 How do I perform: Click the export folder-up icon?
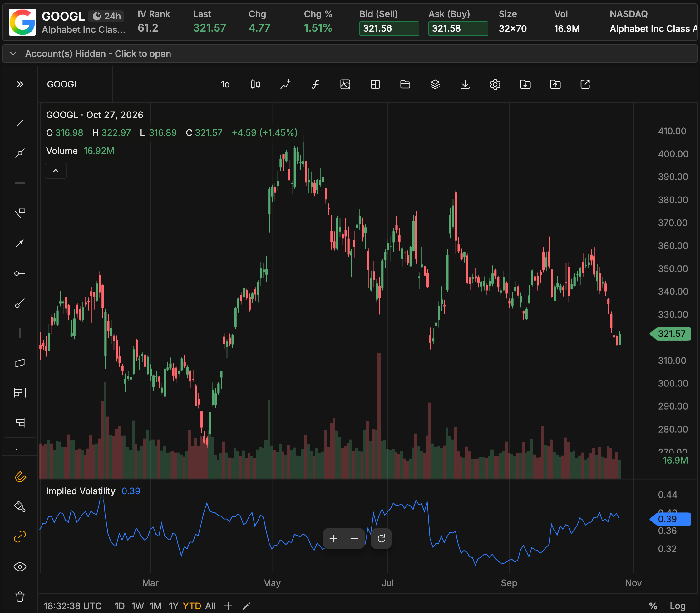[x=555, y=84]
